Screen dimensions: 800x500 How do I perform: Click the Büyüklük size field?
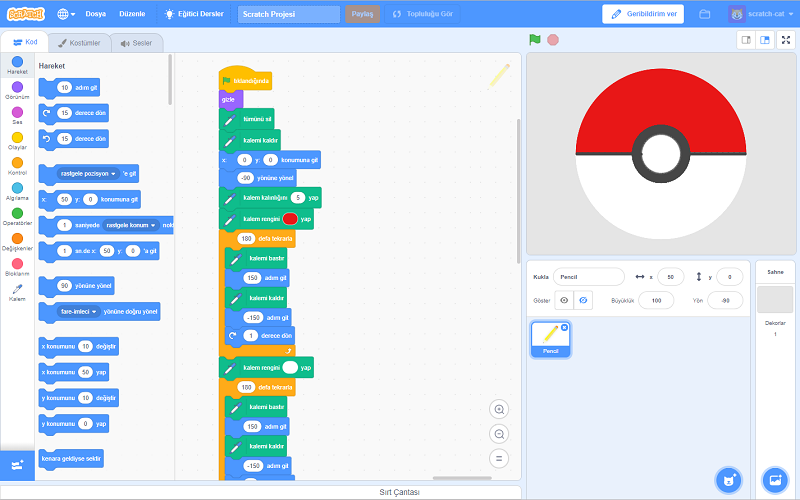pyautogui.click(x=656, y=301)
